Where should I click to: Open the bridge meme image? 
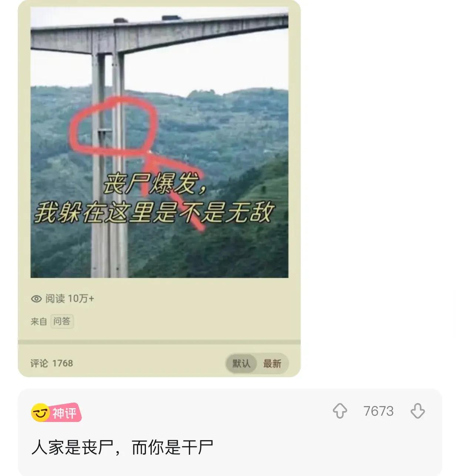[159, 142]
